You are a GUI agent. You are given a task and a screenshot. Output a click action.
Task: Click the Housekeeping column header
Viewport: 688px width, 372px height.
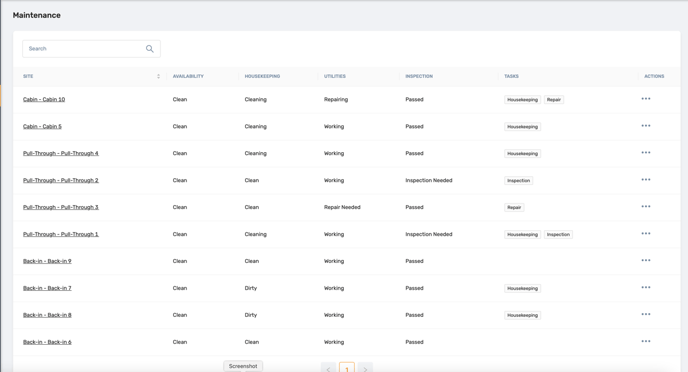[x=262, y=76]
